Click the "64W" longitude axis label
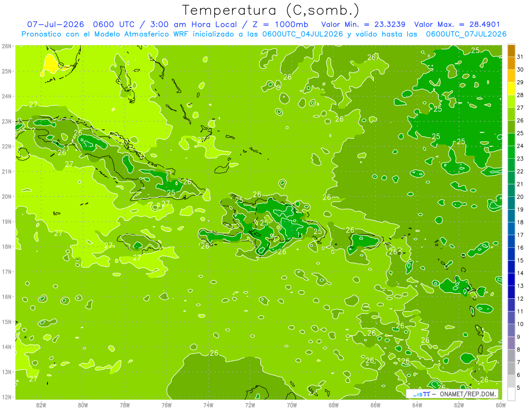532x411 pixels. [417, 405]
